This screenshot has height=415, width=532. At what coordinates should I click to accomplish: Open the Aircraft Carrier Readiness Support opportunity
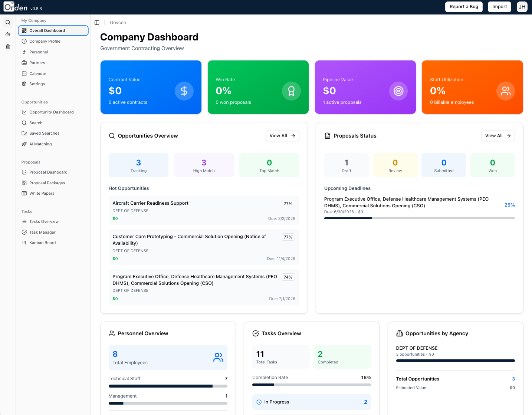point(204,210)
